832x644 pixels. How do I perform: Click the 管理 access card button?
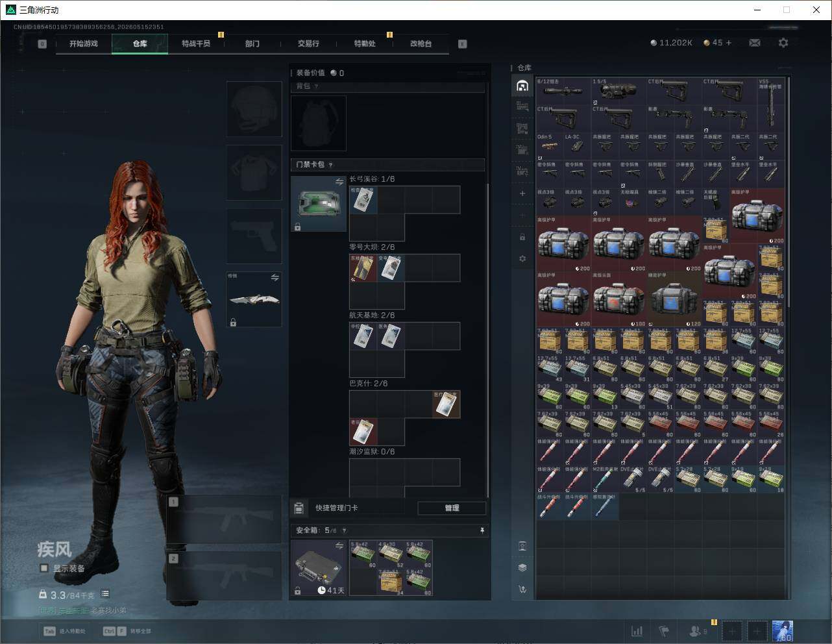[452, 508]
